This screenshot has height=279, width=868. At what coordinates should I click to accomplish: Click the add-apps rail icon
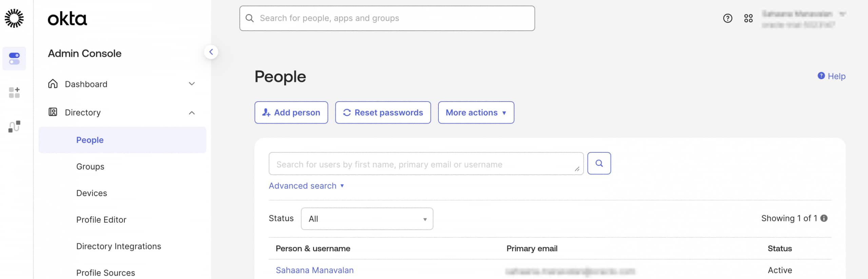(x=14, y=92)
